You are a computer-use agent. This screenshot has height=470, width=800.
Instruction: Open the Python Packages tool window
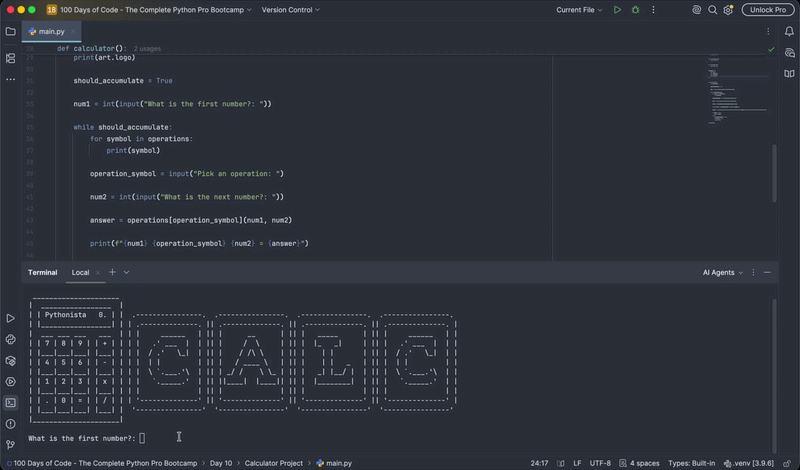(10, 361)
